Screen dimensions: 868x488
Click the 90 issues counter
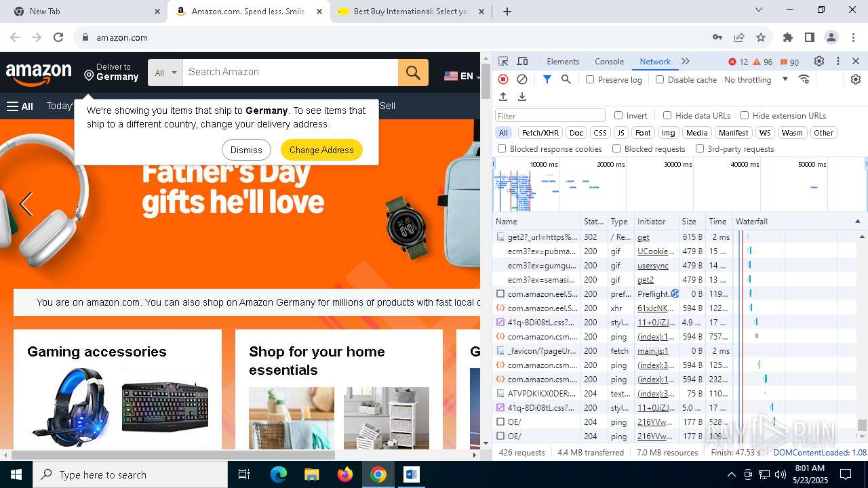click(789, 62)
